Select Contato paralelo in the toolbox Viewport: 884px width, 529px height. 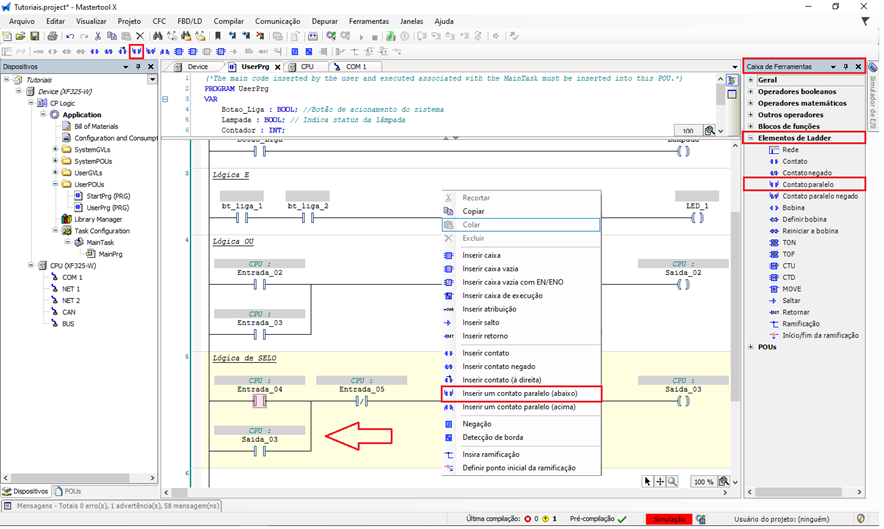point(808,185)
